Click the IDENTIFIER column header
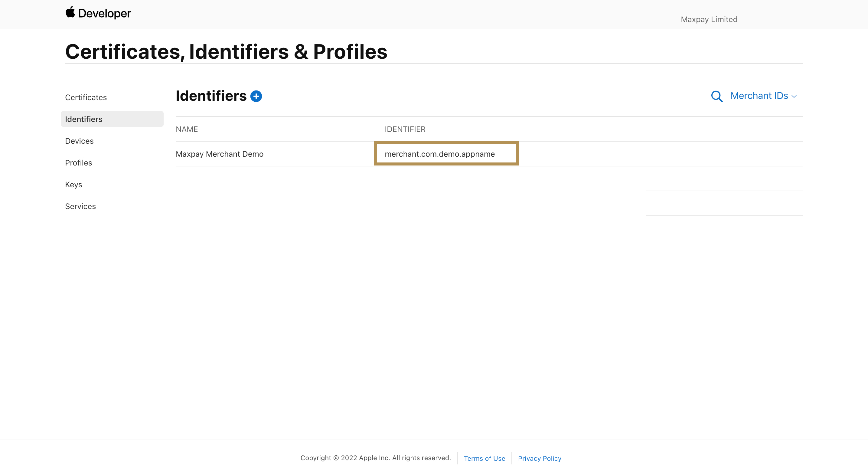This screenshot has width=868, height=475. pyautogui.click(x=405, y=129)
